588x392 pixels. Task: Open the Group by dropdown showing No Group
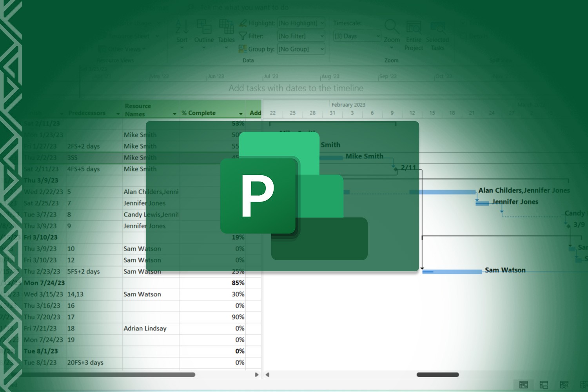[x=301, y=49]
